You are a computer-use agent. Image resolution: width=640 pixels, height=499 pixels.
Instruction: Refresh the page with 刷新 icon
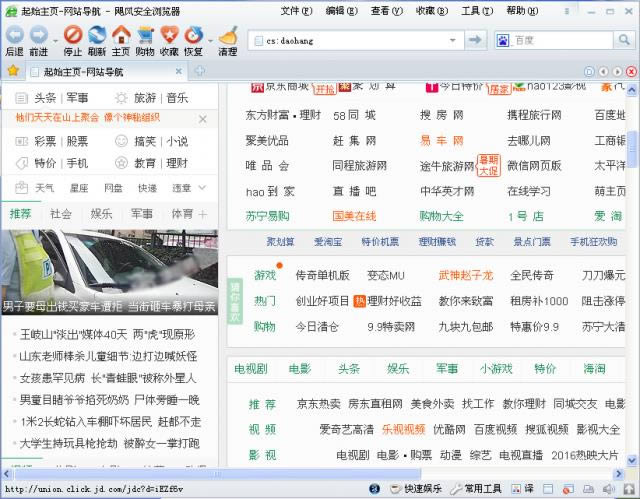click(97, 35)
